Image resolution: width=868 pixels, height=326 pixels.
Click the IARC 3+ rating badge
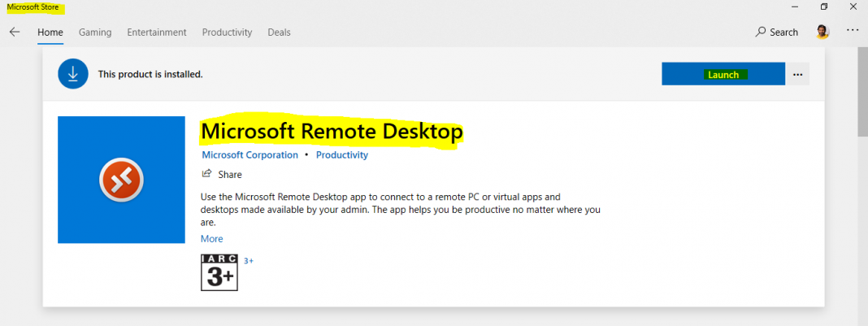[x=219, y=273]
